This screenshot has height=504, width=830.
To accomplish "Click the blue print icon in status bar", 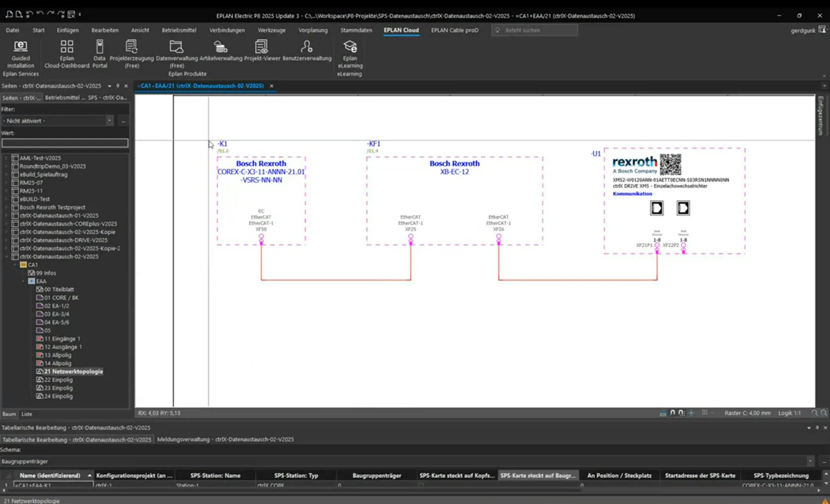I will tap(663, 413).
